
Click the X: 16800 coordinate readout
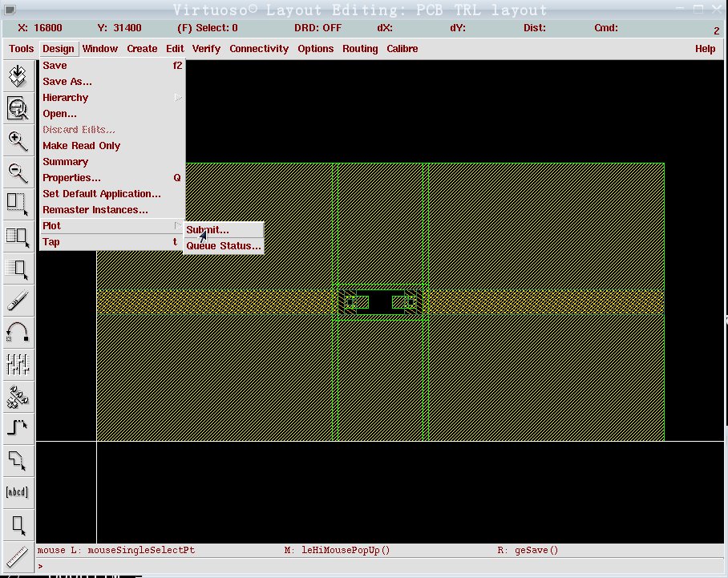[40, 28]
